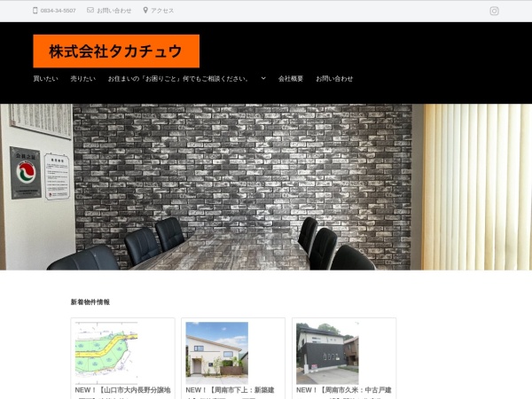Open the 会社概要 menu item
532x399 pixels.
click(x=291, y=79)
